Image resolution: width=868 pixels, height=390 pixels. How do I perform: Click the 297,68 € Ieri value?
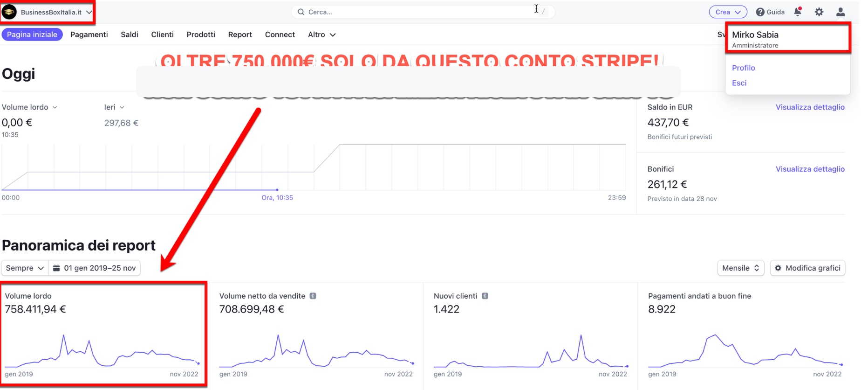tap(121, 123)
